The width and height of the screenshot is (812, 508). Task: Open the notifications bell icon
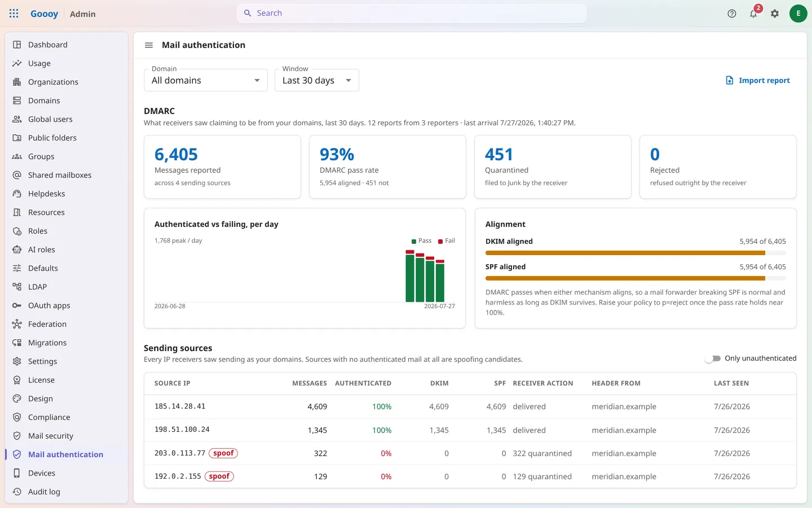tap(753, 14)
